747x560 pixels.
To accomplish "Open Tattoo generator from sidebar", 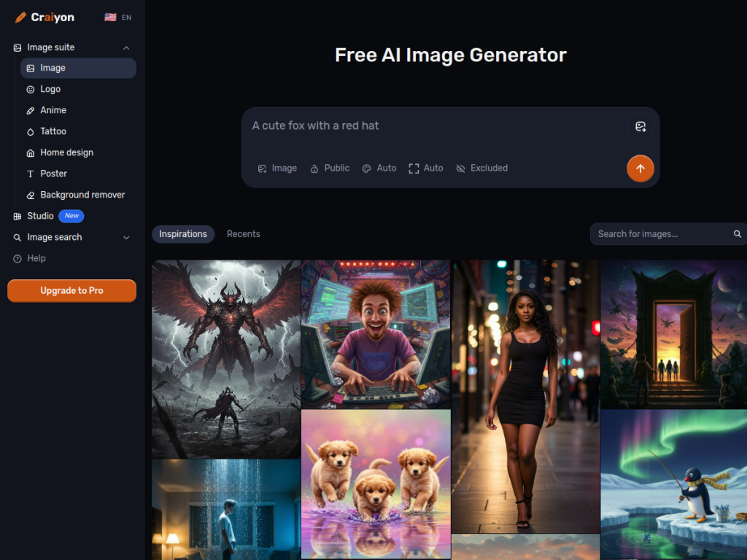I will click(x=78, y=131).
